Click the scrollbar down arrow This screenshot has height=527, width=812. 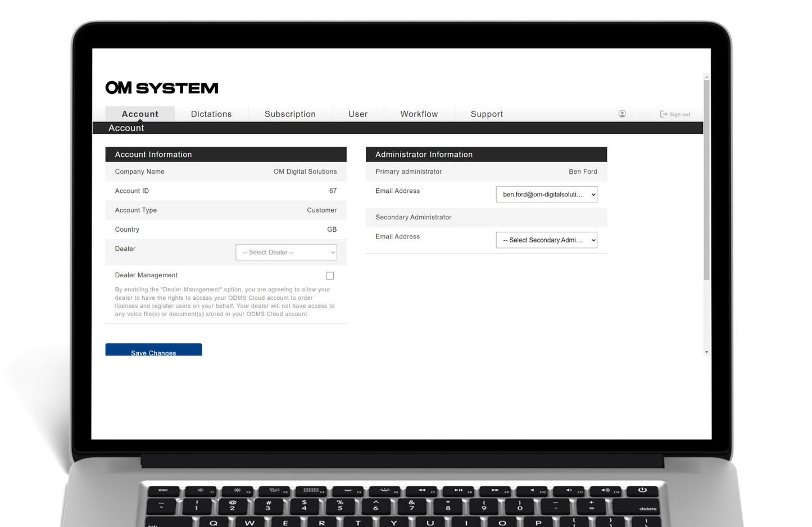[x=706, y=352]
